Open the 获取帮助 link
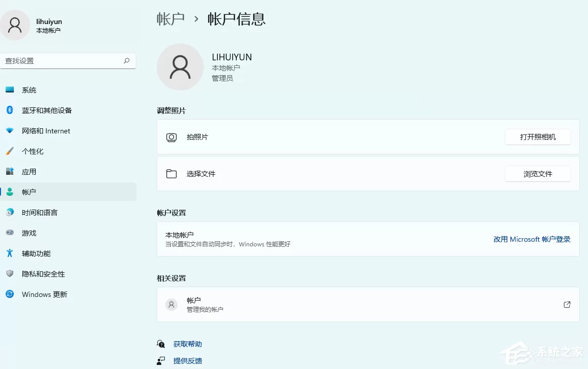 187,344
